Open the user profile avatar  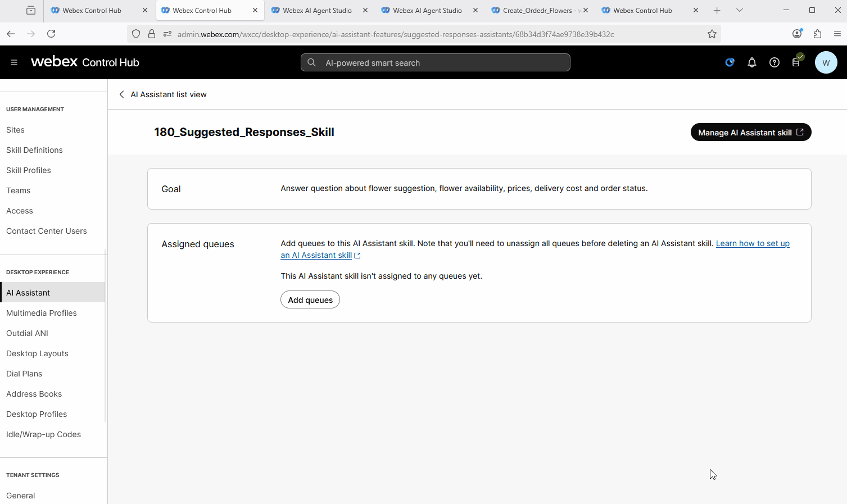point(826,62)
